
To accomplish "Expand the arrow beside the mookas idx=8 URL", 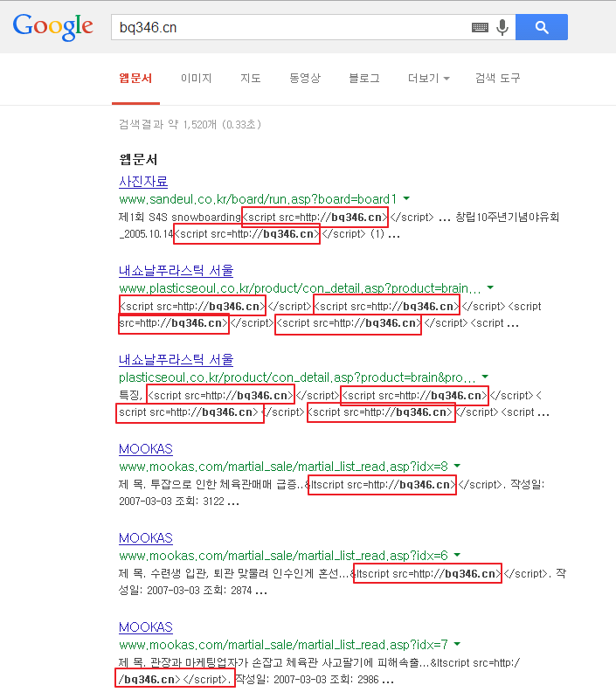I will click(457, 466).
